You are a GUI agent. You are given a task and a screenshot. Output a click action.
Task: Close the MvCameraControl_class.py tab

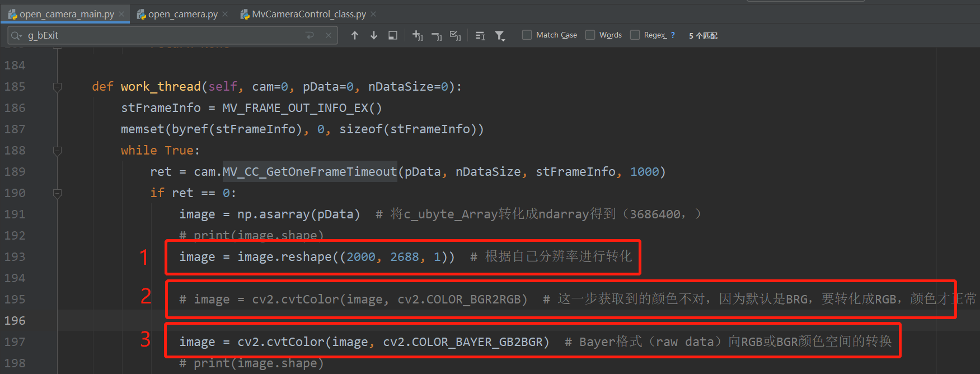(x=373, y=14)
